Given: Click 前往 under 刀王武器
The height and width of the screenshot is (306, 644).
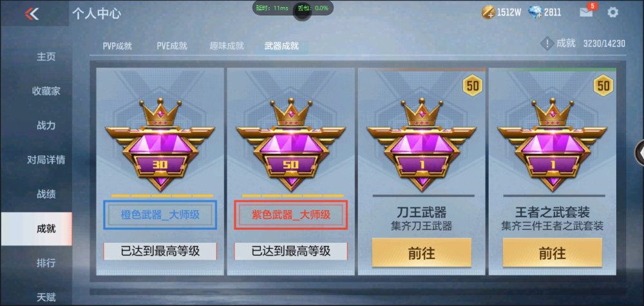Looking at the screenshot, I should (x=422, y=253).
